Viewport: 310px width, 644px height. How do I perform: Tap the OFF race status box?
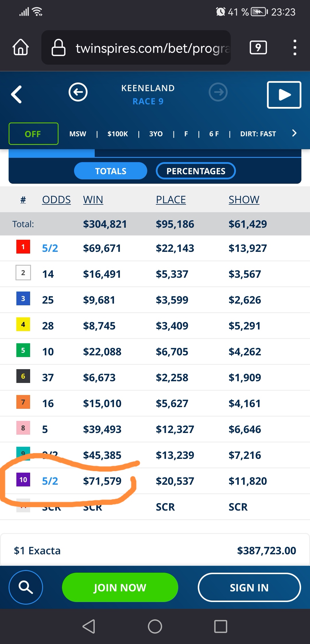[x=34, y=134]
